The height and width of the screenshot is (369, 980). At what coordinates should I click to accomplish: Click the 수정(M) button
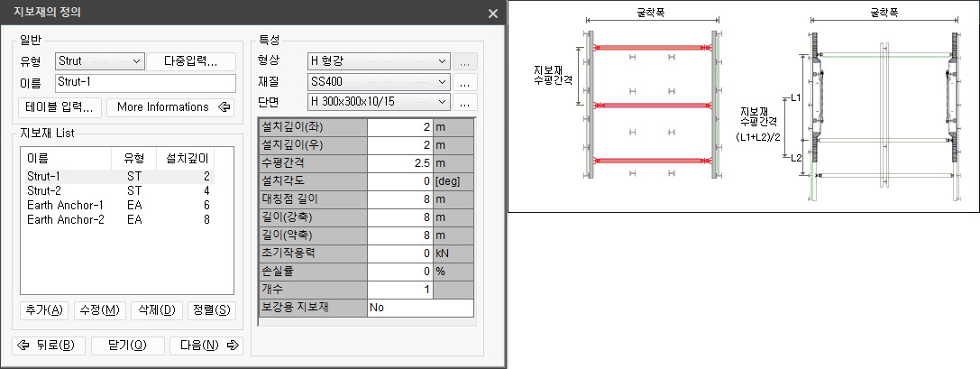coord(99,309)
